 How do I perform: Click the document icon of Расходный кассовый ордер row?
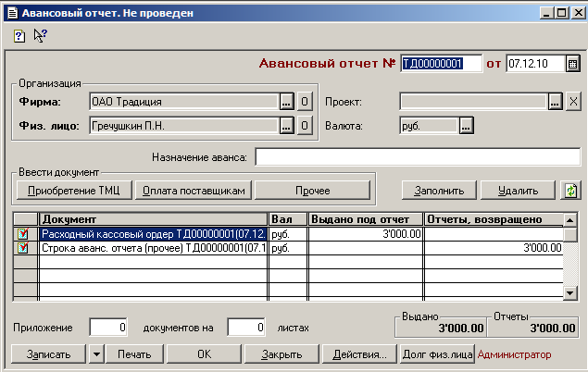click(x=23, y=234)
